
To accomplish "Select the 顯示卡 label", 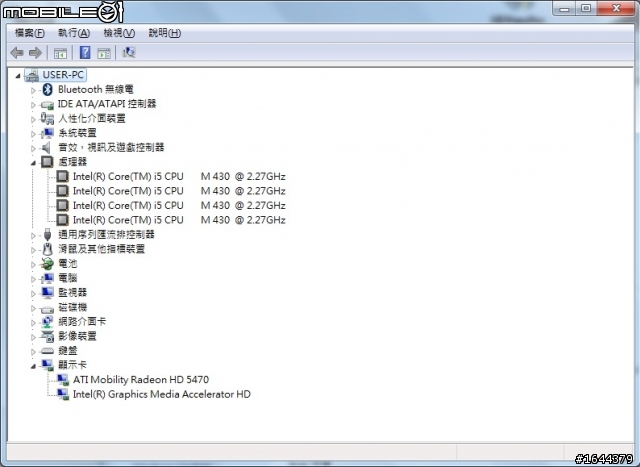I will (72, 365).
